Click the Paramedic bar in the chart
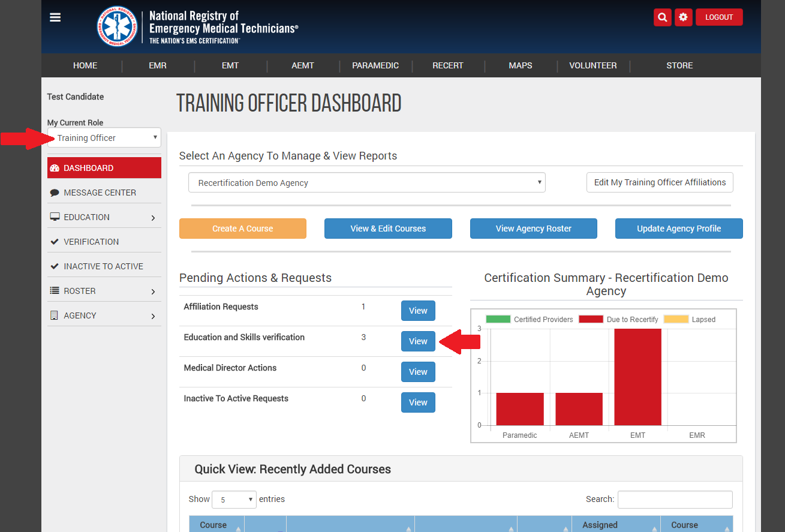Viewport: 785px width, 532px height. click(x=520, y=409)
